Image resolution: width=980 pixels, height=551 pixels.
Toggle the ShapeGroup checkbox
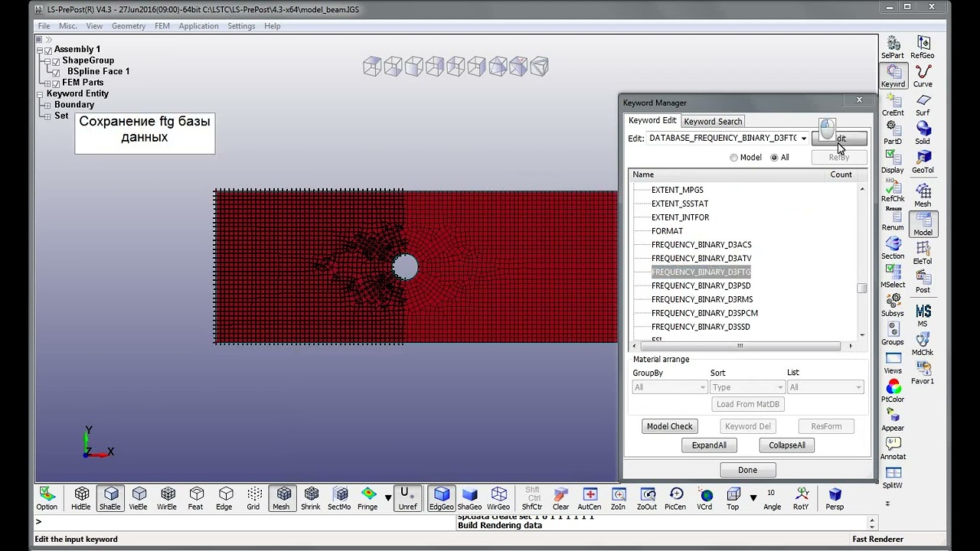pyautogui.click(x=56, y=61)
